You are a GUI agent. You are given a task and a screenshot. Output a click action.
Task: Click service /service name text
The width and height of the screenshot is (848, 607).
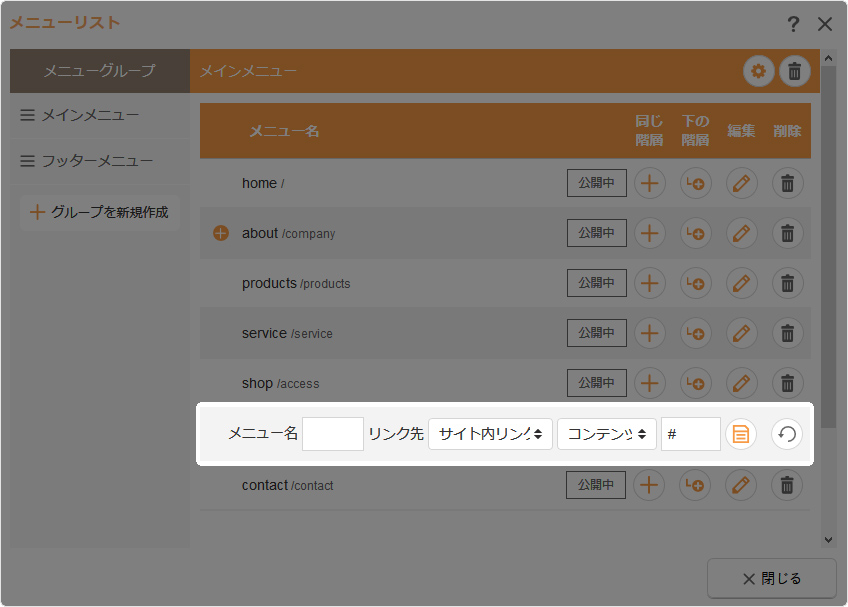[x=287, y=333]
